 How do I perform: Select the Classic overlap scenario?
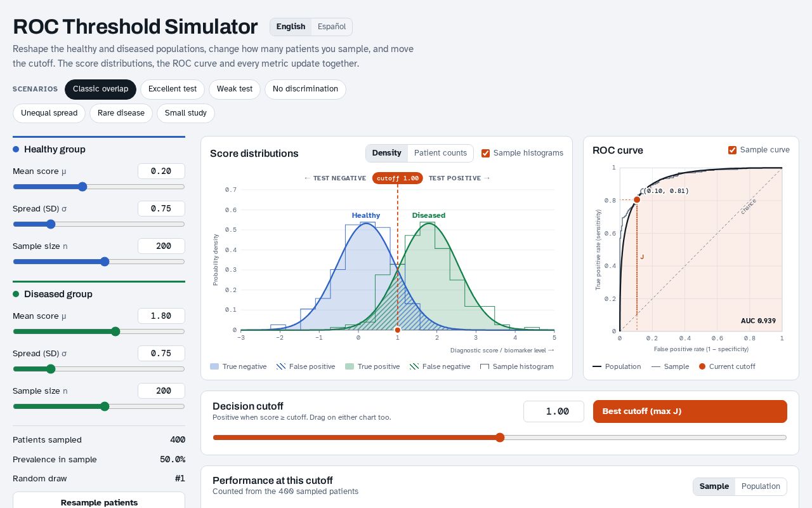(x=100, y=89)
